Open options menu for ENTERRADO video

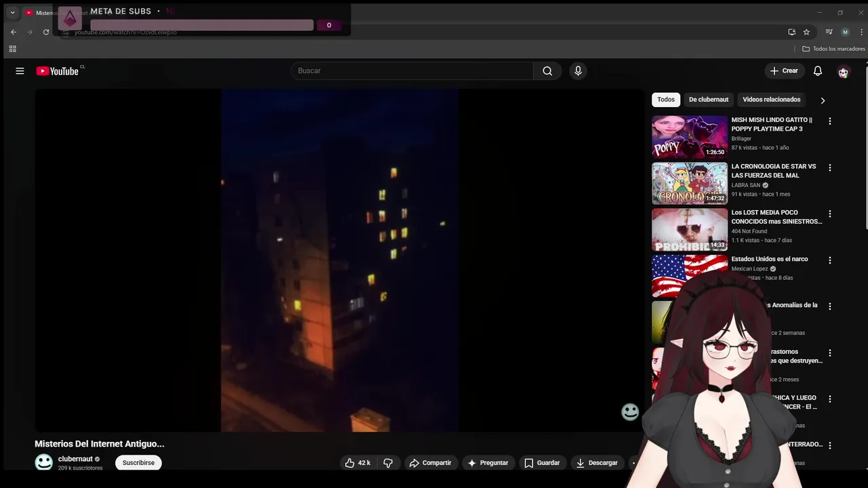coord(829,445)
